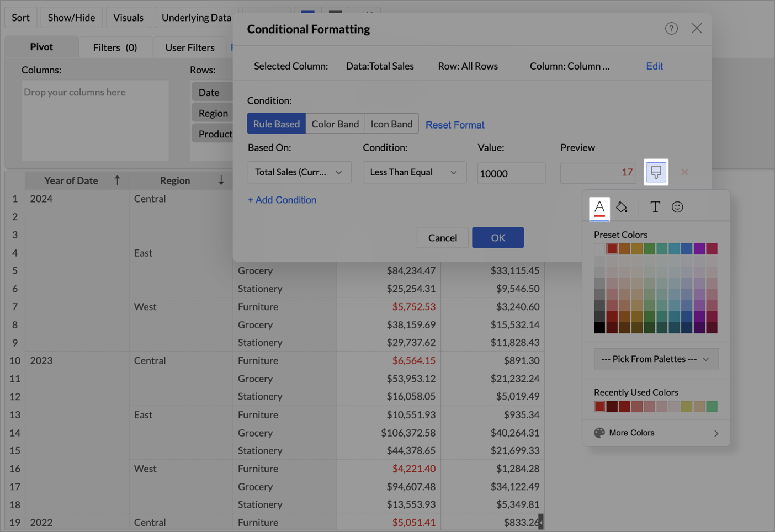Open the format painter icon beside preview
Image resolution: width=775 pixels, height=532 pixels.
pos(656,172)
